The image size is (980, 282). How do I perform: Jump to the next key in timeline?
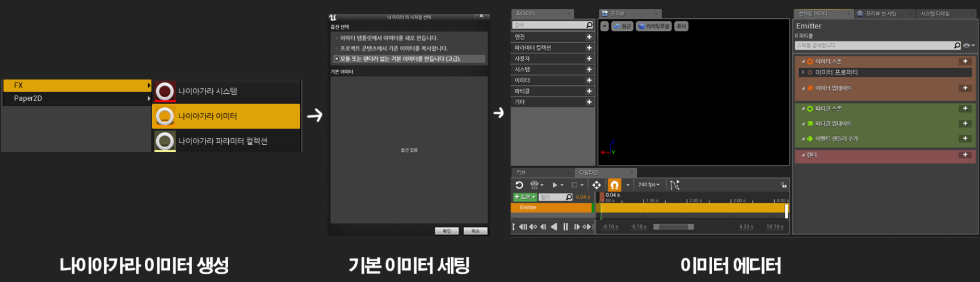(587, 226)
